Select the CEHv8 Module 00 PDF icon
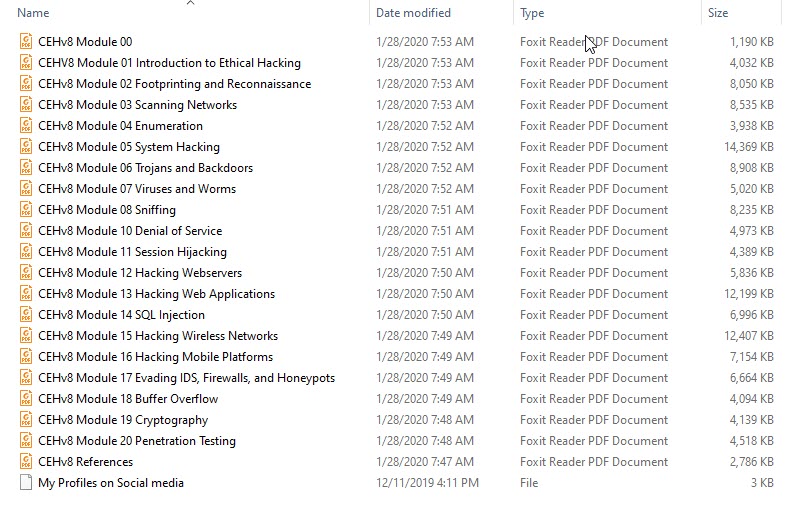Image resolution: width=806 pixels, height=505 pixels. [26, 41]
